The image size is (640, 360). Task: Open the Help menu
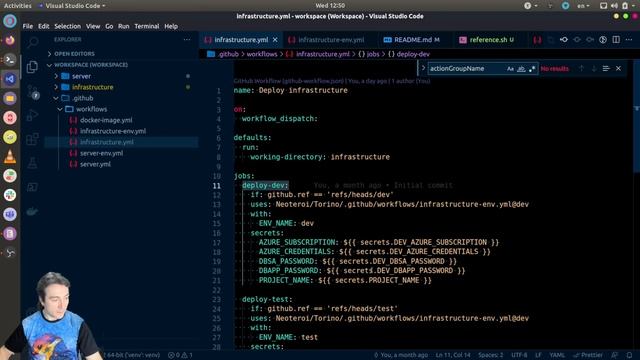pyautogui.click(x=171, y=26)
